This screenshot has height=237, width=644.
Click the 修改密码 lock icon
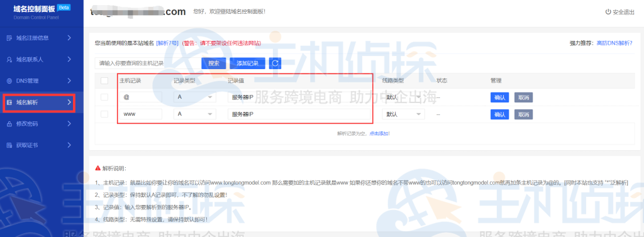point(9,124)
